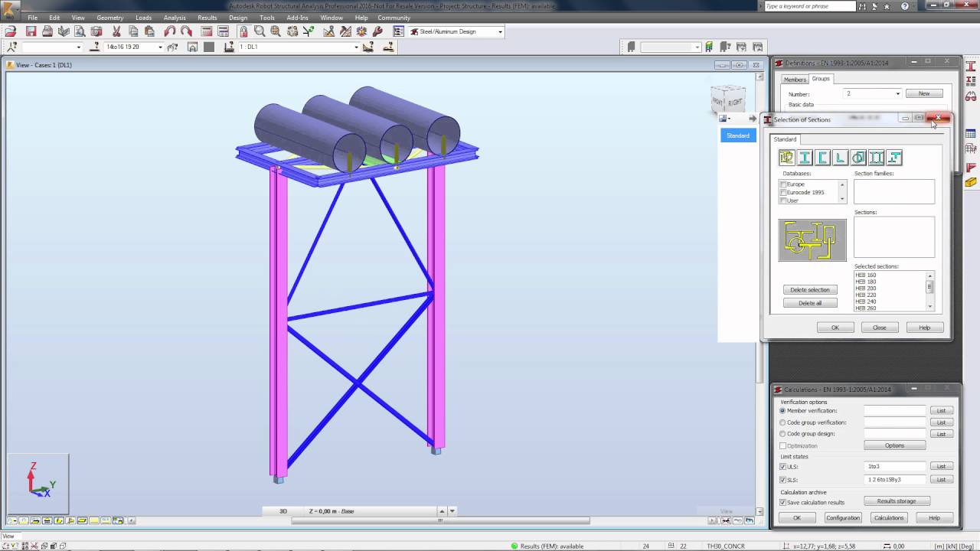980x551 pixels.
Task: Click the ULS cases input field
Action: 895,466
